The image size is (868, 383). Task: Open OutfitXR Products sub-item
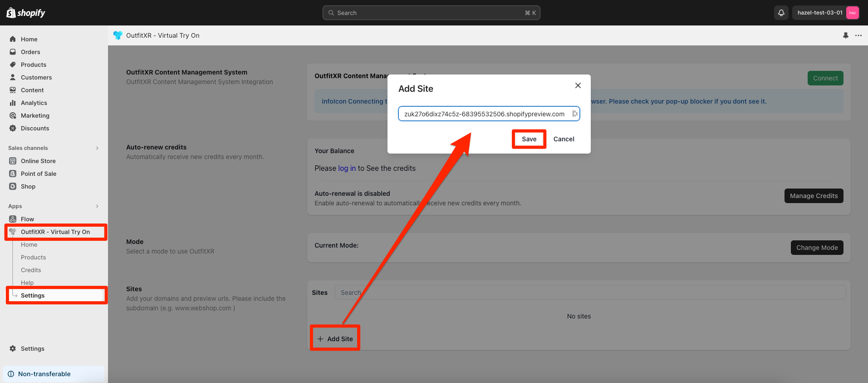pyautogui.click(x=33, y=257)
